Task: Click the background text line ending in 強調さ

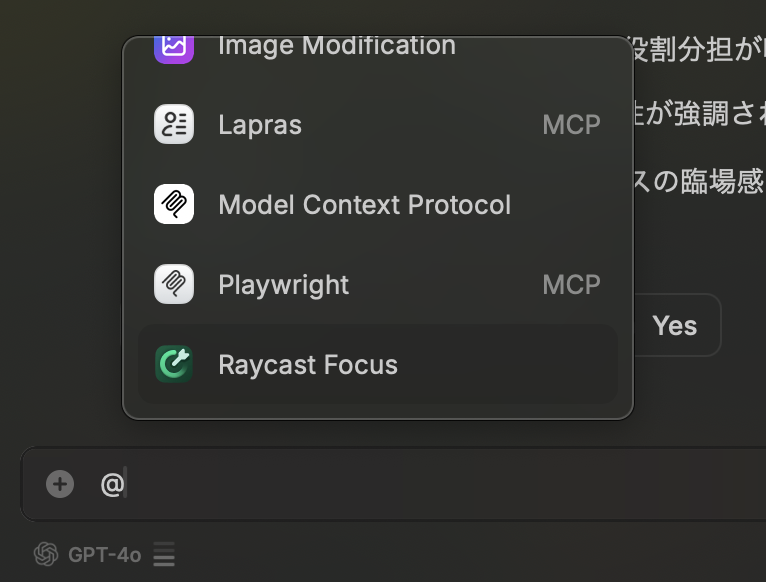Action: pyautogui.click(x=699, y=114)
